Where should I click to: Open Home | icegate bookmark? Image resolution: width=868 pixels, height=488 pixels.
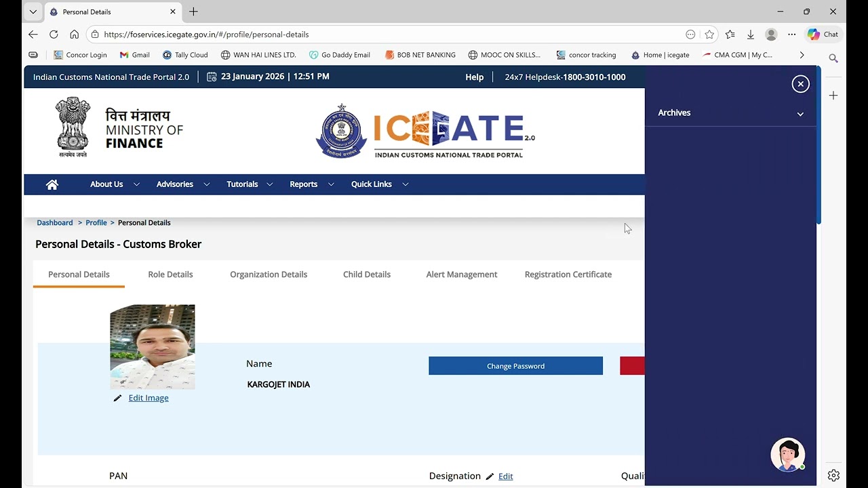pyautogui.click(x=660, y=55)
